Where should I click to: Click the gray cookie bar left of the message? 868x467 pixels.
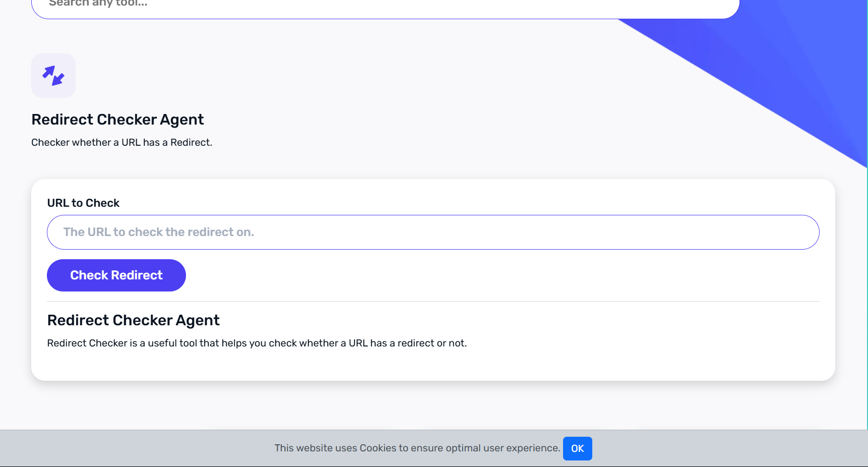(x=126, y=448)
